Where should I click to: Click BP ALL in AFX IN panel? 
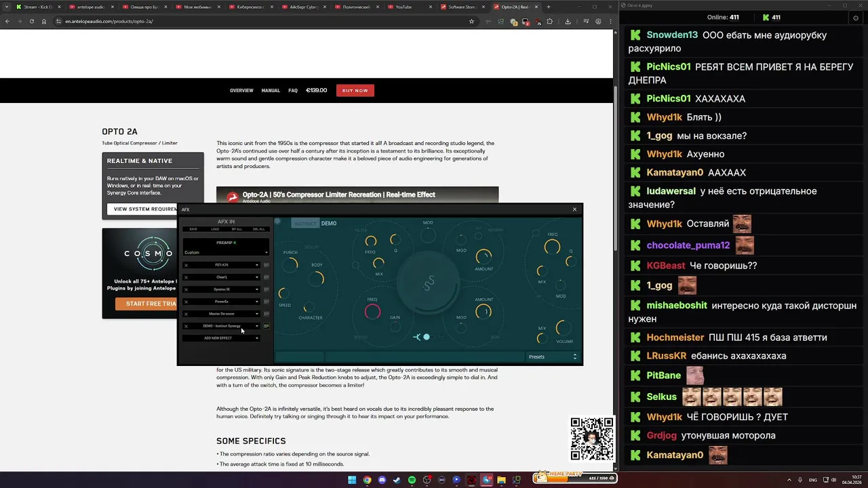[237, 229]
